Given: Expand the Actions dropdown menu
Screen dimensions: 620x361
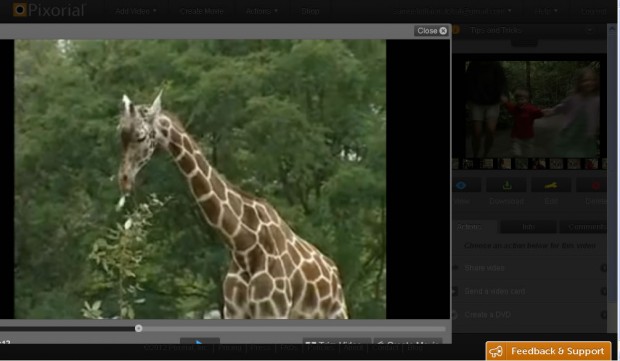Looking at the screenshot, I should point(261,11).
